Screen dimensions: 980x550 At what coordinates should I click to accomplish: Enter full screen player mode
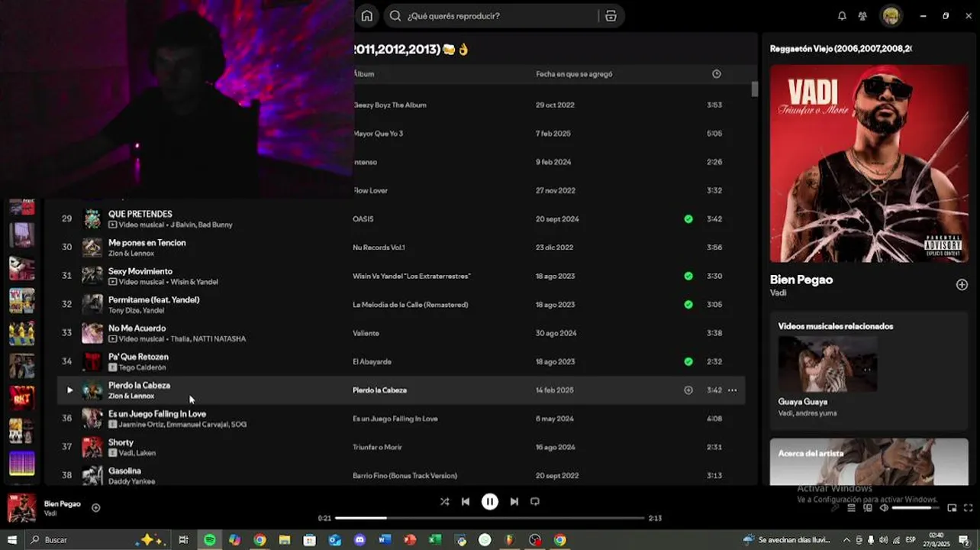click(x=969, y=508)
